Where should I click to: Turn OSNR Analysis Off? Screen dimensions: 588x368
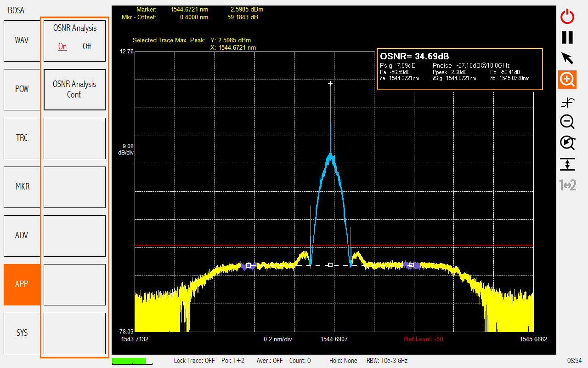(87, 46)
